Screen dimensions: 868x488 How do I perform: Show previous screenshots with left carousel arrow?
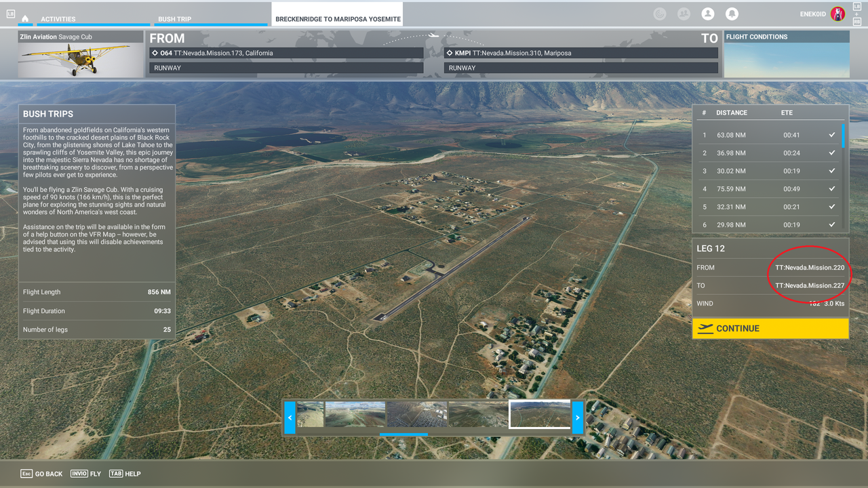(x=290, y=418)
